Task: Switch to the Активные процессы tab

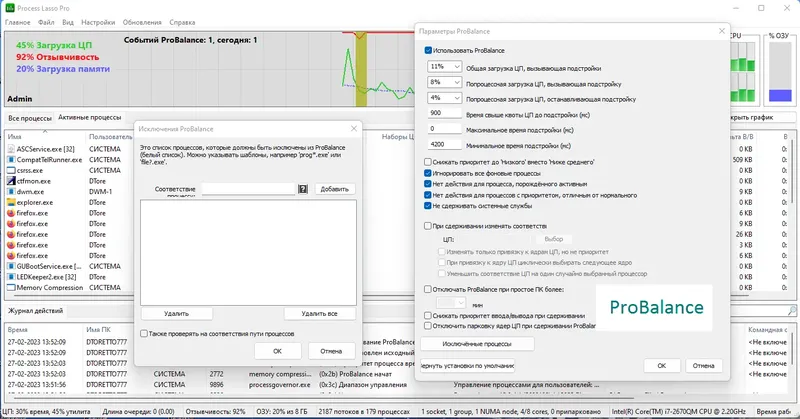Action: (90, 117)
